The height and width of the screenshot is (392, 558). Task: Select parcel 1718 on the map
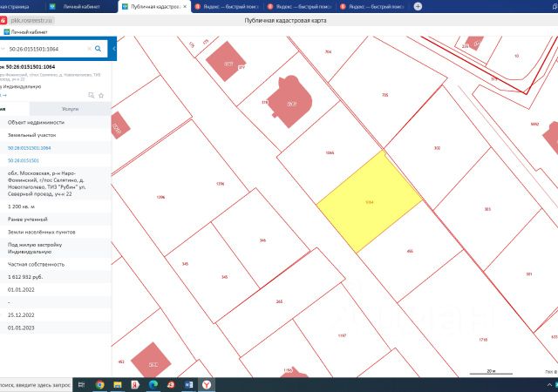click(483, 340)
